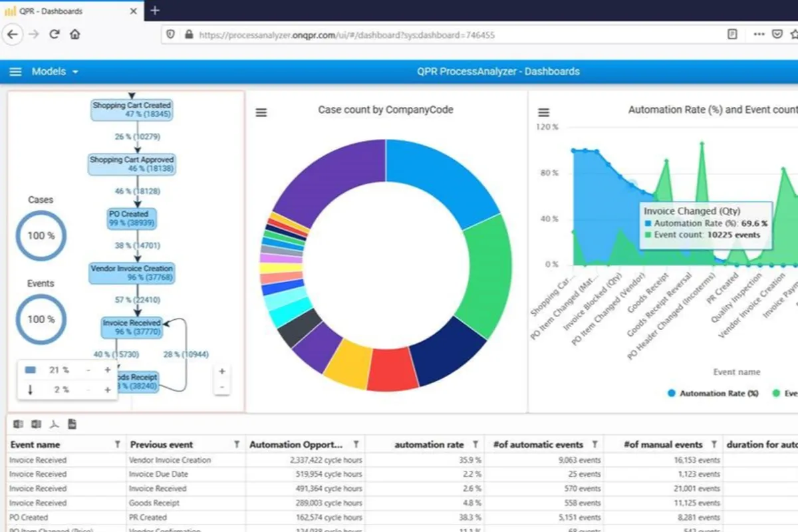Decrease the 2 % paths level with minus
798x532 pixels.
coord(88,390)
